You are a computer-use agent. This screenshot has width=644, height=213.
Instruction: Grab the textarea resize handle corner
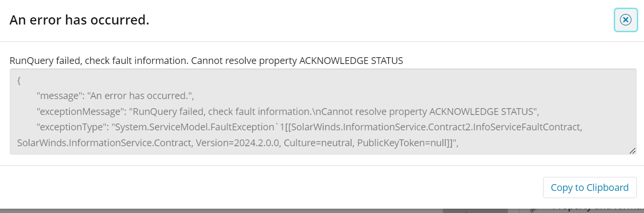(632, 150)
